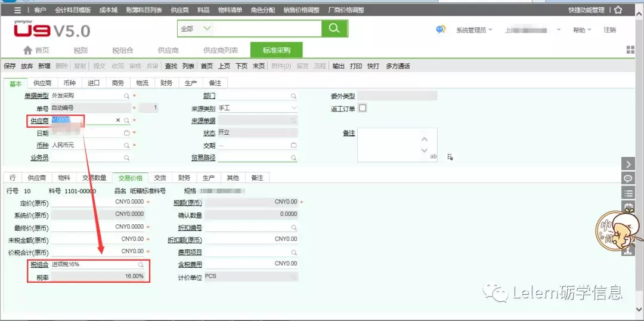Click the 注销 logout link
Viewport: 644px width, 321px height.
point(609,30)
